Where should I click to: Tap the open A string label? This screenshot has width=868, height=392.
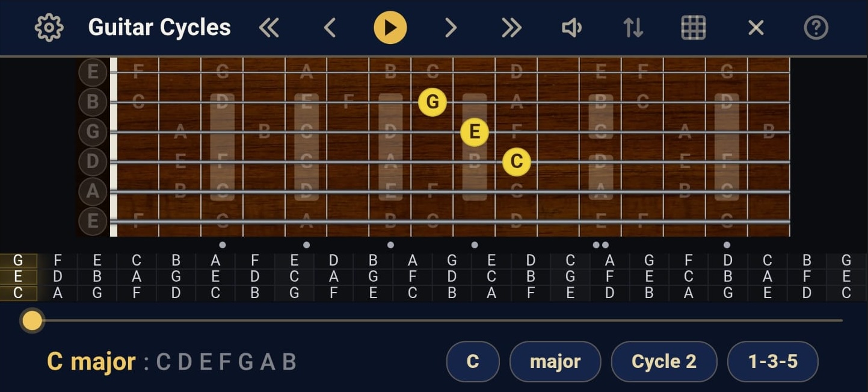pos(93,191)
